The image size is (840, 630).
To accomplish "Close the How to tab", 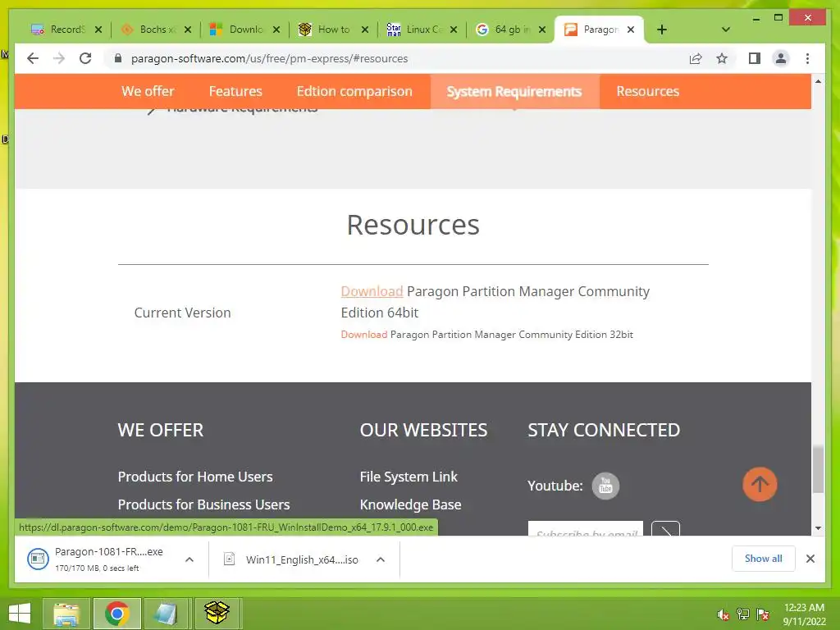I will 365,30.
